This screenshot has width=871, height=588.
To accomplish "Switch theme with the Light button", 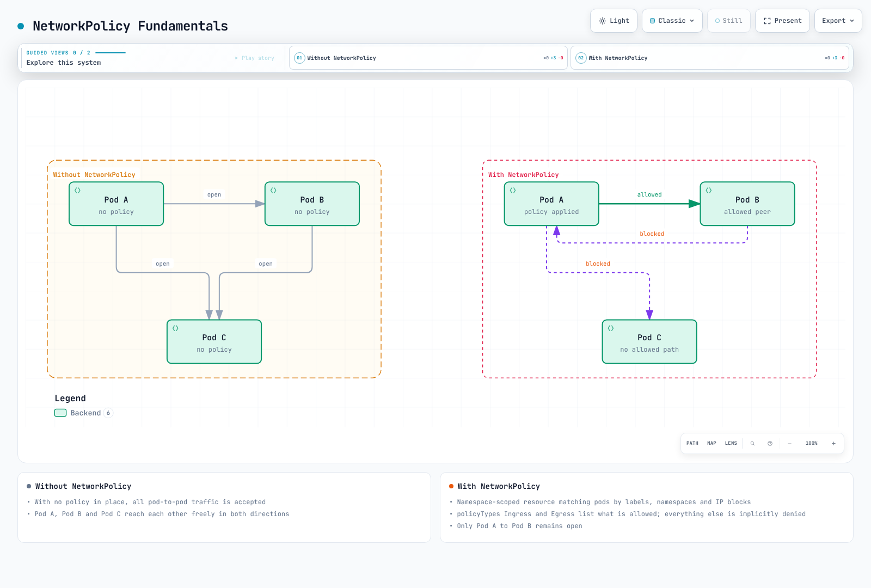I will click(x=614, y=21).
